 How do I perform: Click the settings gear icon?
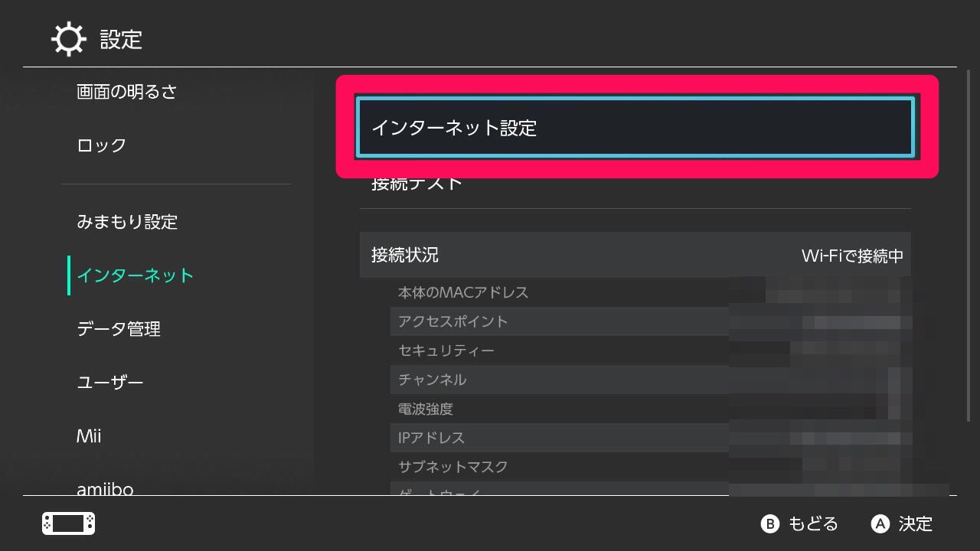coord(67,38)
